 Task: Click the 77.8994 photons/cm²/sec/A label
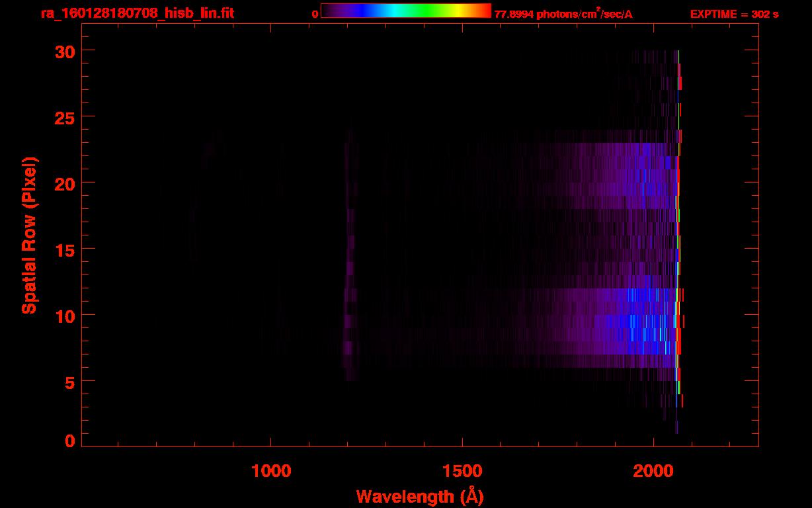(563, 15)
